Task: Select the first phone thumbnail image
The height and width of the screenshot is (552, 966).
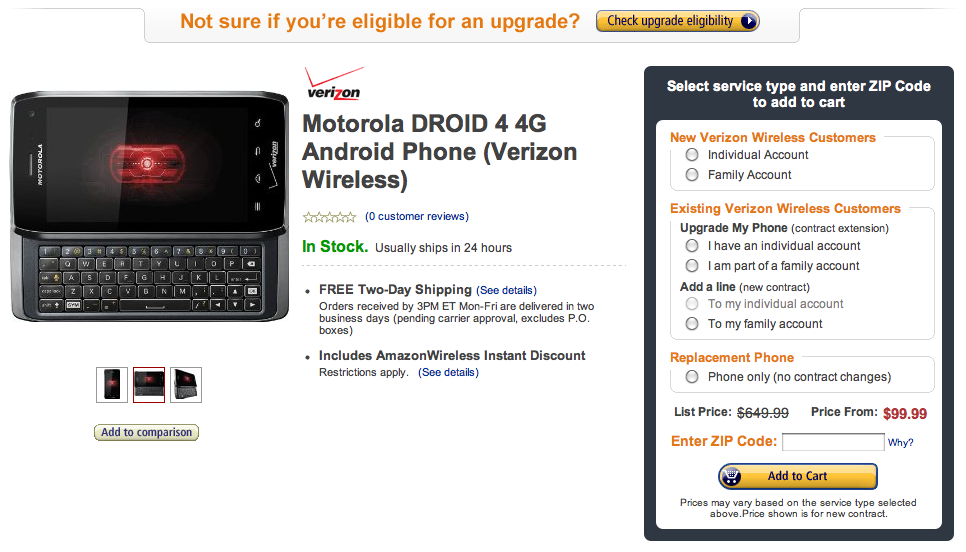Action: (112, 384)
